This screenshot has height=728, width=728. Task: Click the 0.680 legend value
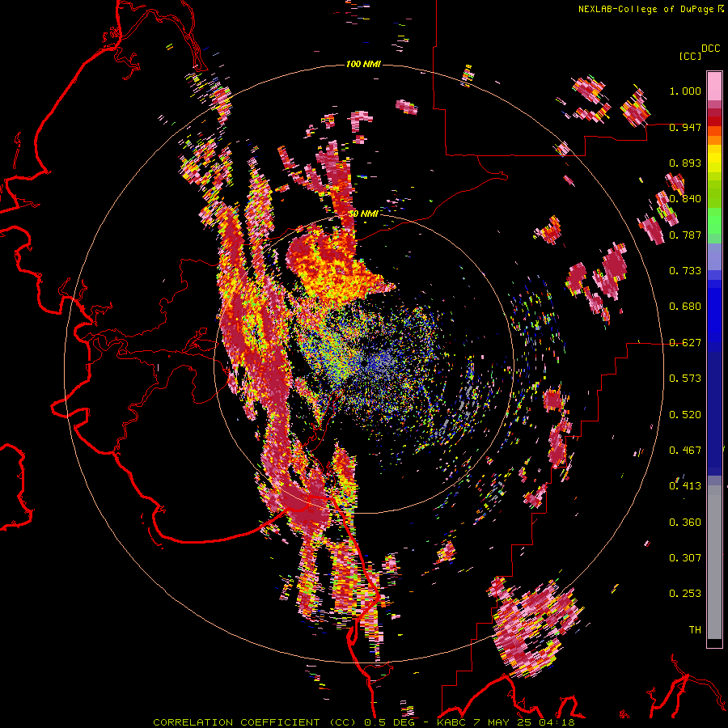coord(685,307)
